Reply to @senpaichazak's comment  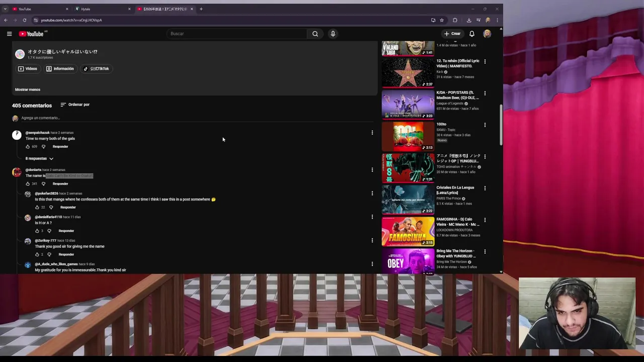point(60,147)
